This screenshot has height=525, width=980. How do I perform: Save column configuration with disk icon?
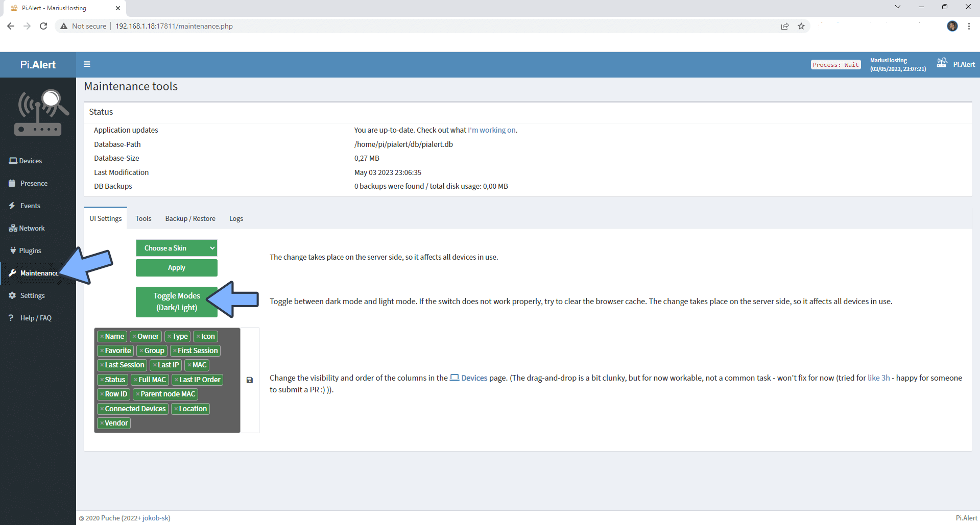(x=250, y=380)
